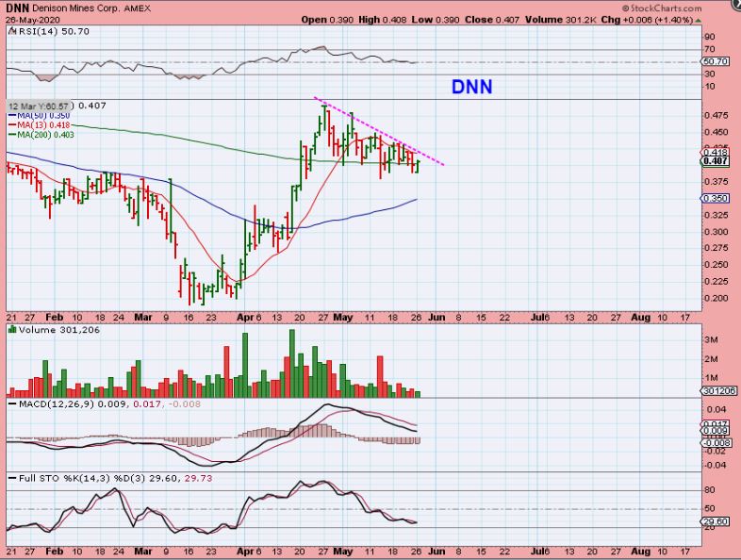The height and width of the screenshot is (560, 741).
Task: Click the 29.60 stochastic tag on right axis
Action: [x=715, y=521]
